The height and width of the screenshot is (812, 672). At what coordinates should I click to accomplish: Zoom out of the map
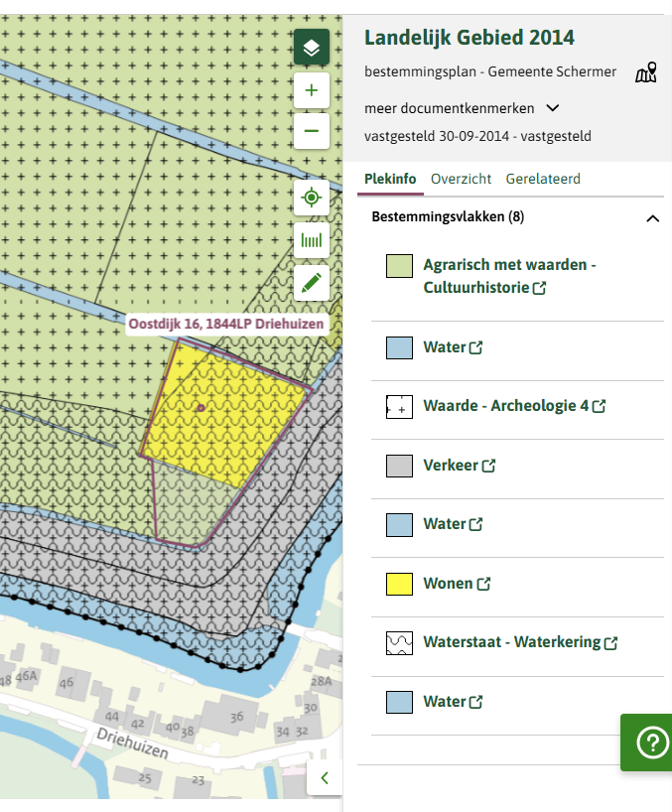point(312,130)
